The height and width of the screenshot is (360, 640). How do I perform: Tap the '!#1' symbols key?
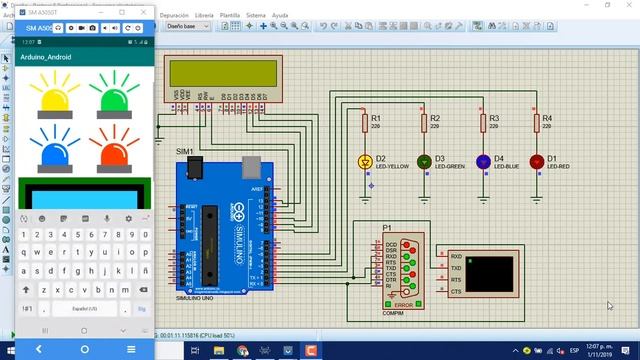point(27,309)
